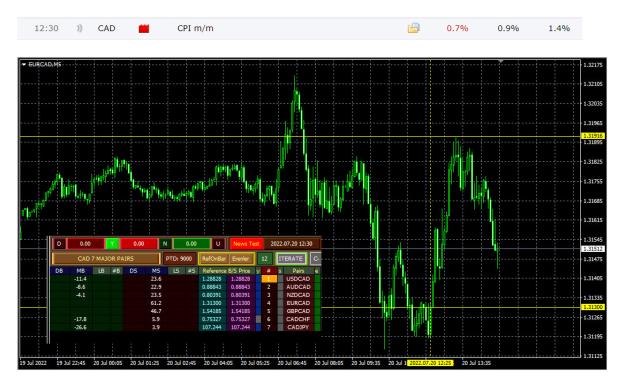This screenshot has height=388, width=625.
Task: Click the chart shift triangle marker
Action: pyautogui.click(x=501, y=61)
